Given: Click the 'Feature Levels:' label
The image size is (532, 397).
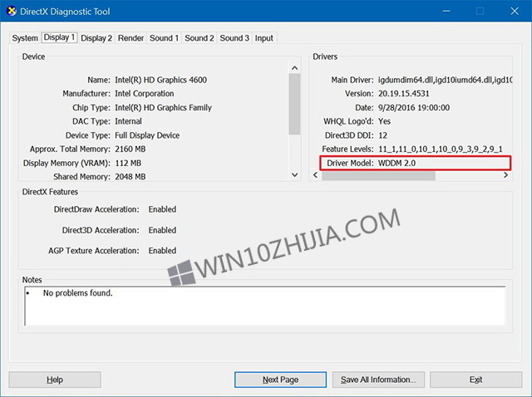Looking at the screenshot, I should pyautogui.click(x=347, y=149).
